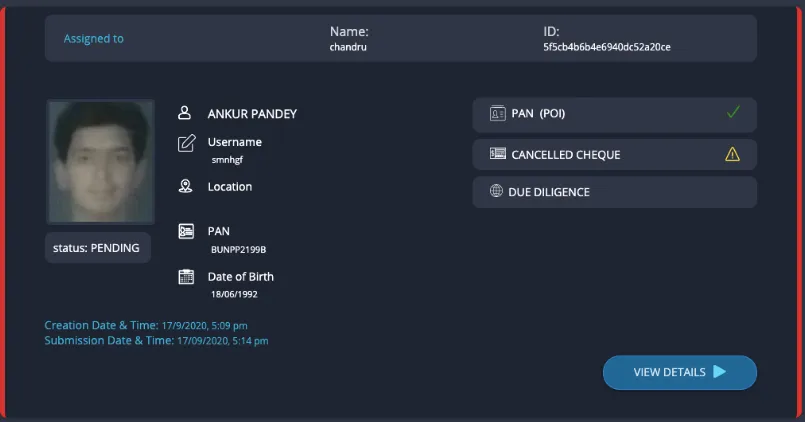Select the PAN number BUNPP2199B
This screenshot has height=422, width=805.
point(238,250)
